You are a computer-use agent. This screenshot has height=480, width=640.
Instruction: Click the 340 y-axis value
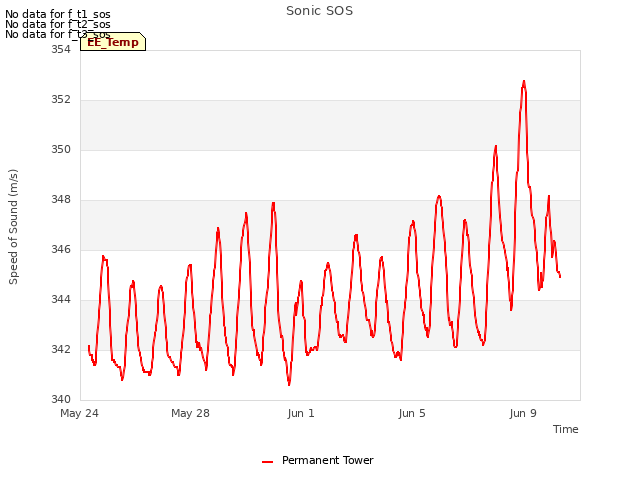point(61,399)
